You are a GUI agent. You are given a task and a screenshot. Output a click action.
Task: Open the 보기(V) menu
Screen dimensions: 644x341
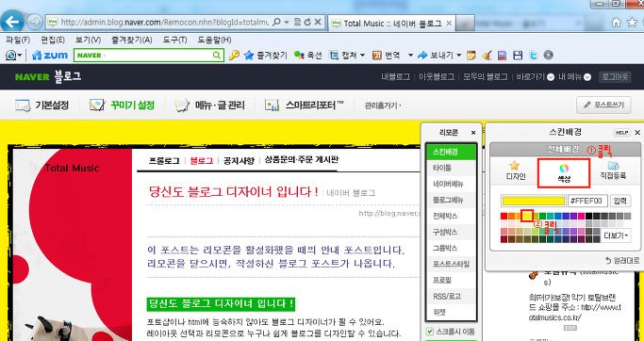(88, 40)
